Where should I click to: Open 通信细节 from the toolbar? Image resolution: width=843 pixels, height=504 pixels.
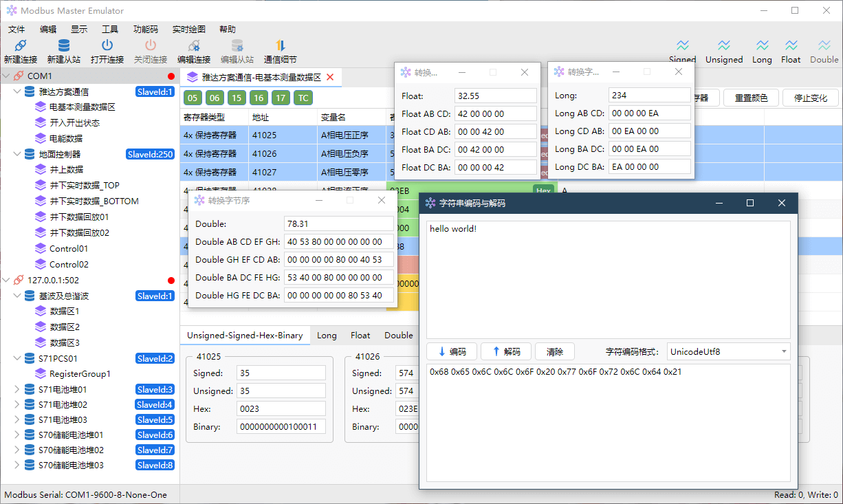tap(280, 46)
